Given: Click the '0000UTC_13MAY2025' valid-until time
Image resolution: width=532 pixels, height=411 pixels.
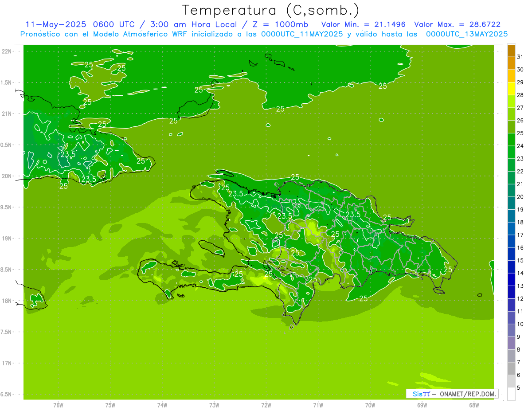Looking at the screenshot, I should pos(466,34).
